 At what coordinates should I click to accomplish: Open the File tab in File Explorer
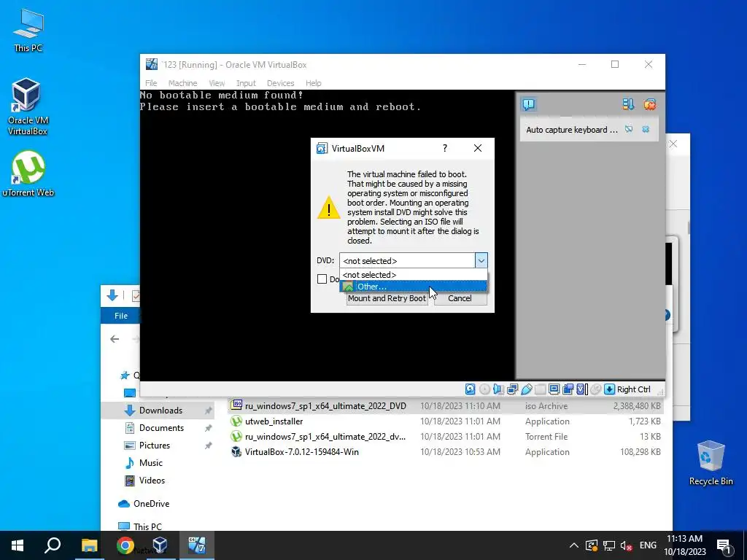tap(121, 316)
